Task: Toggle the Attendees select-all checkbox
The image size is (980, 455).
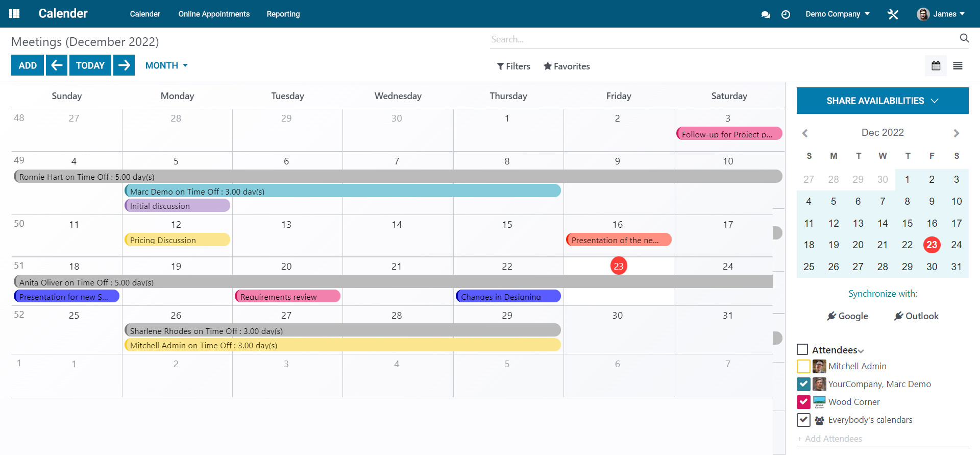Action: pyautogui.click(x=802, y=350)
